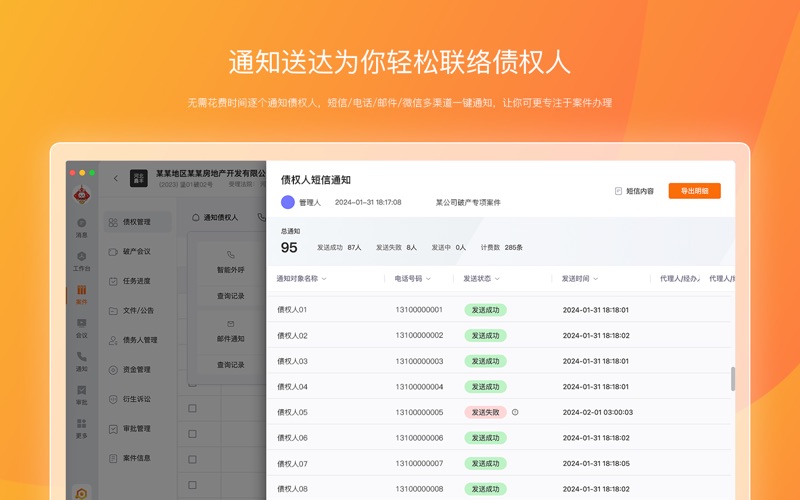Screen dimensions: 800x500
Task: Click the 发送中 0人 statistic
Action: [x=448, y=247]
